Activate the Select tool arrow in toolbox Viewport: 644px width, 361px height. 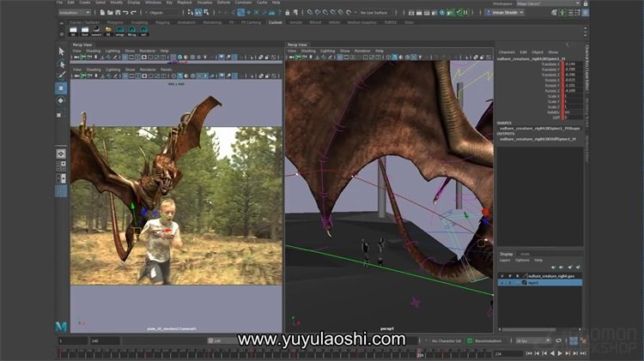(61, 51)
